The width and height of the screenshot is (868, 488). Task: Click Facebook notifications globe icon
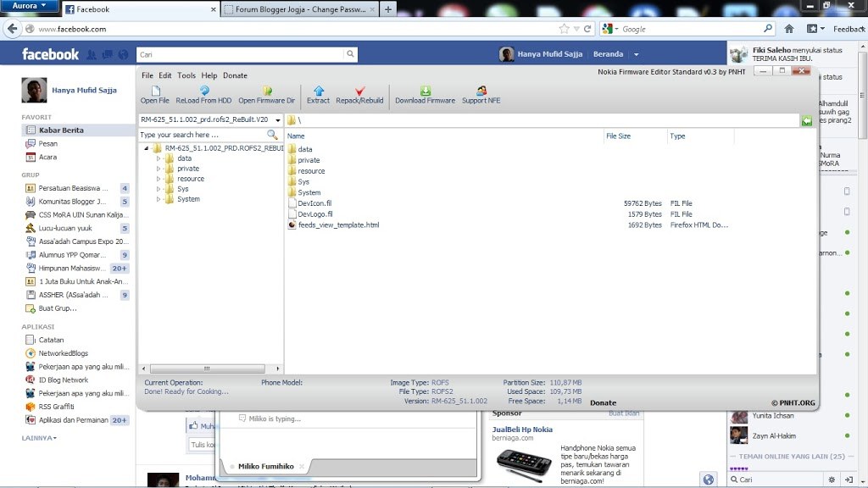[x=124, y=54]
